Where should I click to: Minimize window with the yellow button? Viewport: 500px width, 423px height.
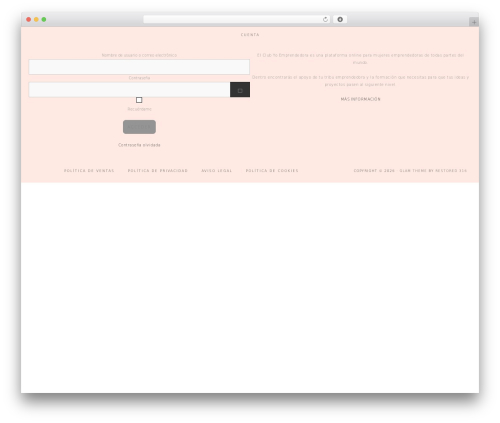[x=36, y=20]
